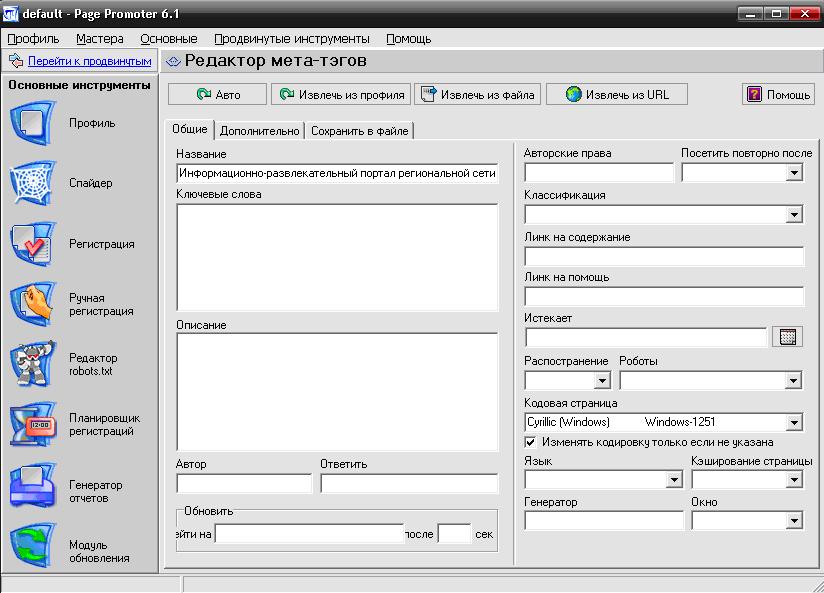This screenshot has width=824, height=593.
Task: Launch Ручная регистрация hand icon
Action: pos(33,304)
